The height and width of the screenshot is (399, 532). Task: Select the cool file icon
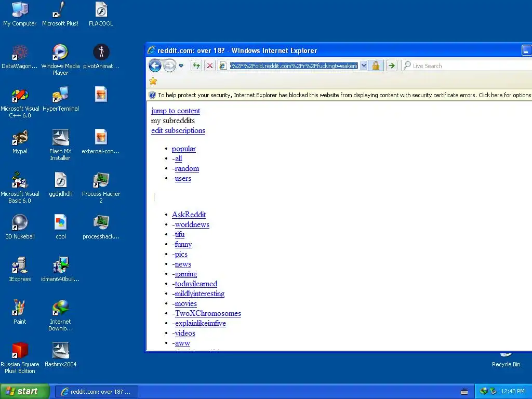point(60,228)
